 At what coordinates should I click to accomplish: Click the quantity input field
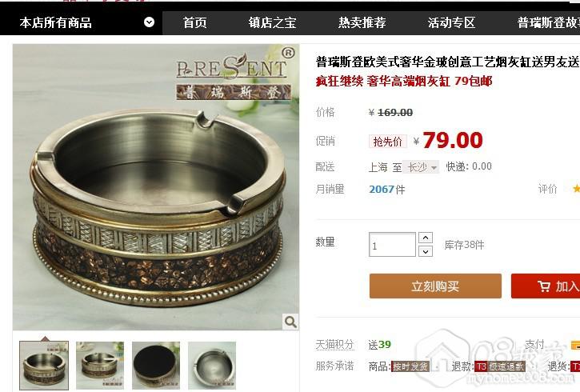tap(393, 245)
